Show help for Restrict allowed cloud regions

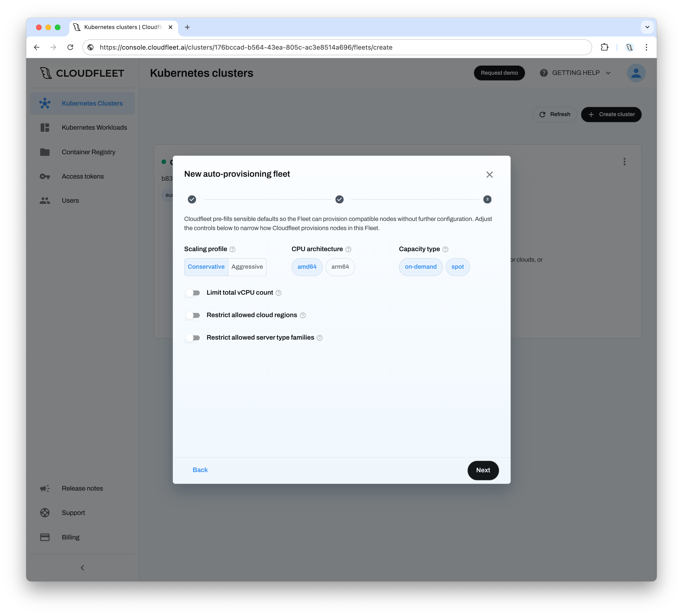tap(303, 315)
